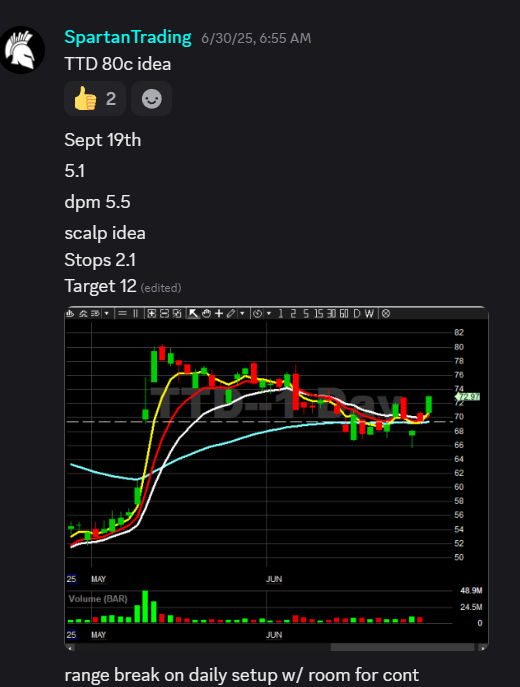Click the 80 price level label

(459, 347)
